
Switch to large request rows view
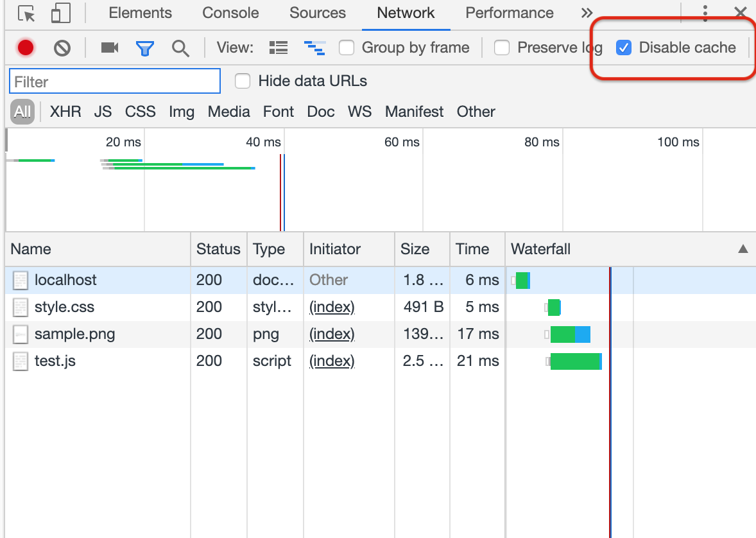(279, 48)
